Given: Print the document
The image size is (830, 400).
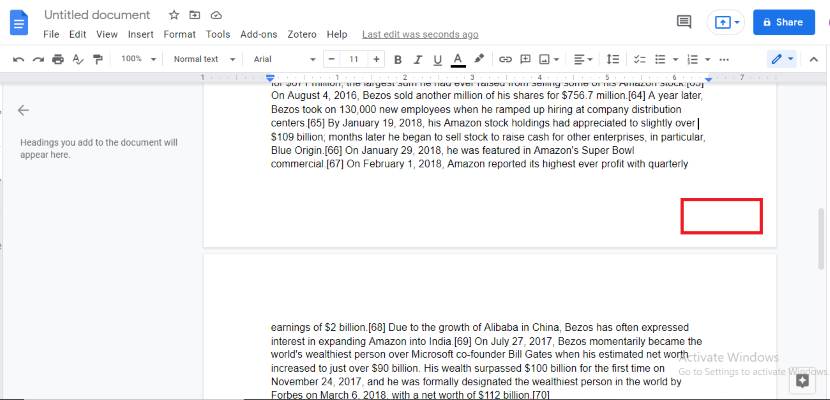Looking at the screenshot, I should [x=58, y=59].
